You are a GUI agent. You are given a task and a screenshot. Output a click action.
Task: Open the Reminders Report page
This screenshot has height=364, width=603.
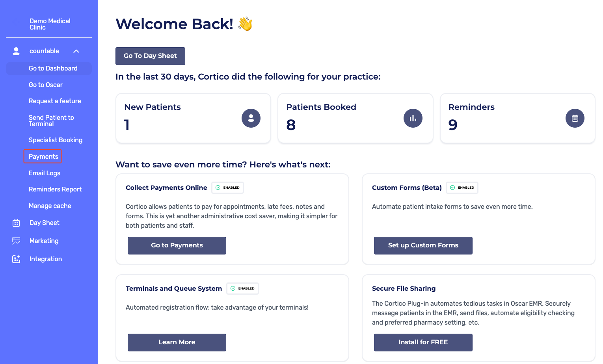55,189
